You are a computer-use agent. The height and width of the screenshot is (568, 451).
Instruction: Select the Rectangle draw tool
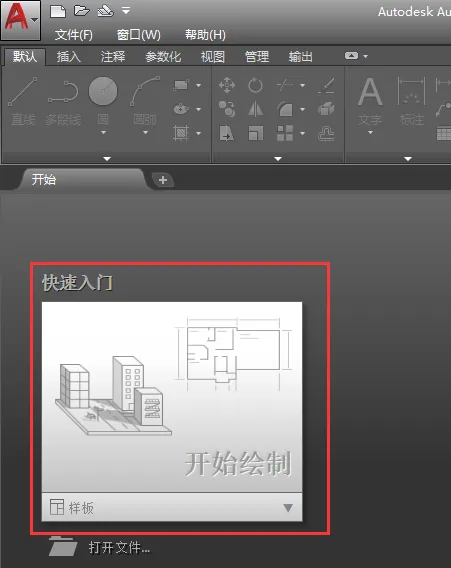(x=181, y=85)
